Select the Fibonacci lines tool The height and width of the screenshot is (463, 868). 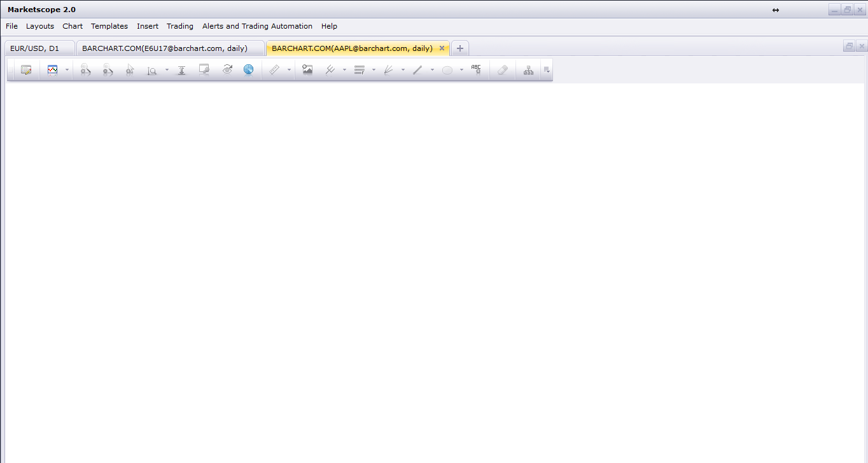pyautogui.click(x=360, y=70)
